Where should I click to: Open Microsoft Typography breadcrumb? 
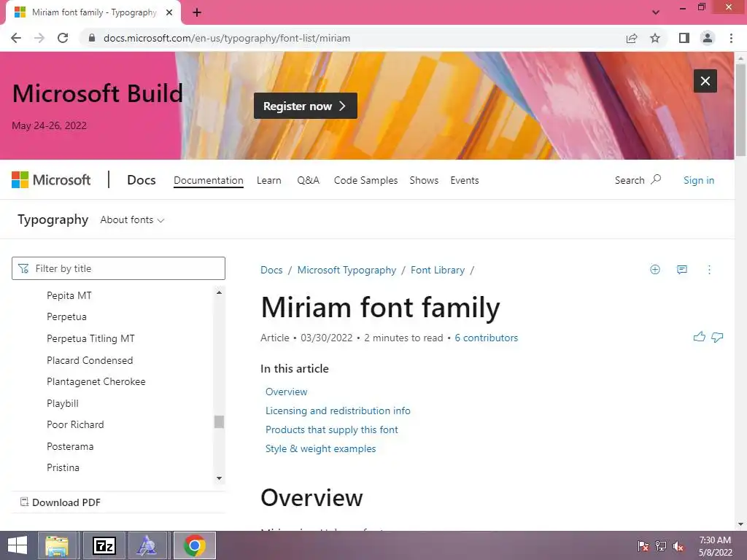347,270
